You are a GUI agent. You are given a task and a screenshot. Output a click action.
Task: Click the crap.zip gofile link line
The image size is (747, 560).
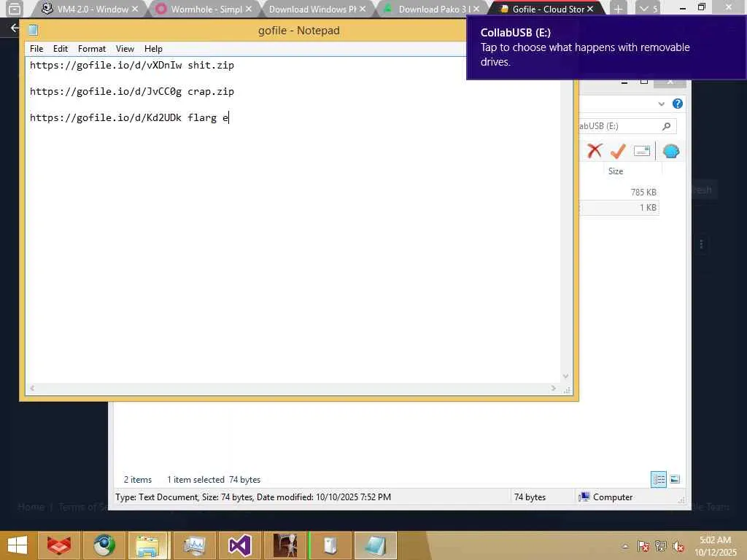132,91
